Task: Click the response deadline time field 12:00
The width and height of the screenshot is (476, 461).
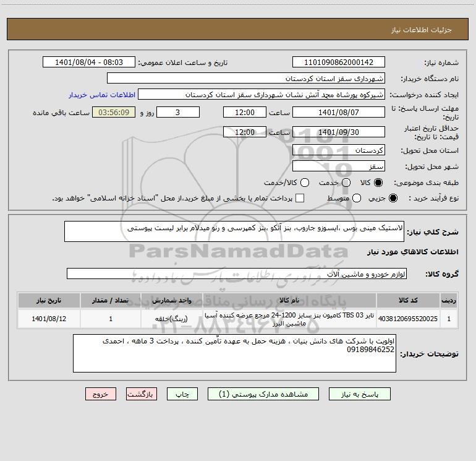Action: pyautogui.click(x=245, y=112)
